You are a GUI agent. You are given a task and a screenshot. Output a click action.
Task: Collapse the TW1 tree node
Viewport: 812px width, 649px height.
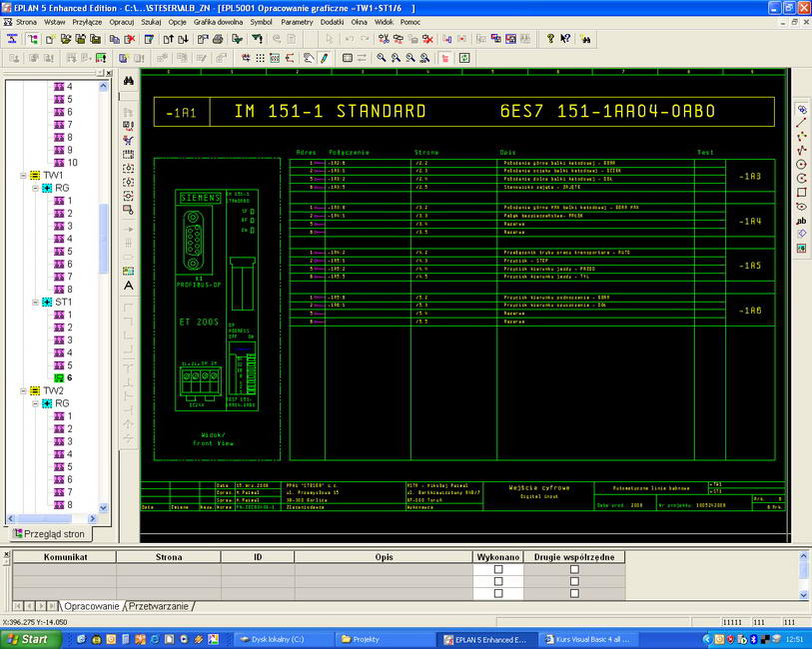[x=23, y=176]
